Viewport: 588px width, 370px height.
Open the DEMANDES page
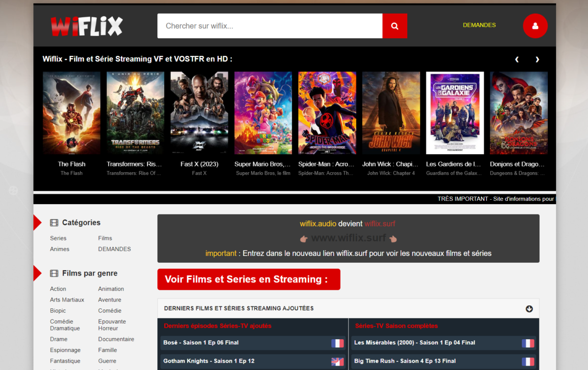479,24
